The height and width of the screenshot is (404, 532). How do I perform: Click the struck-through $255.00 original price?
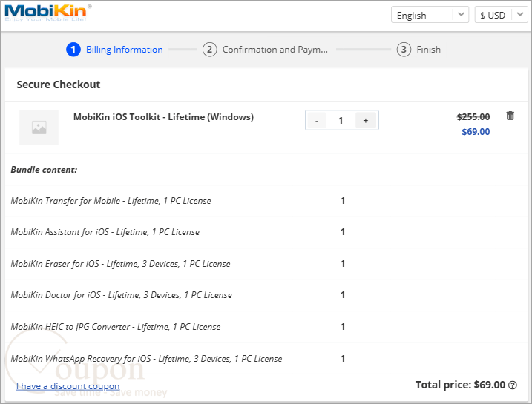coord(473,117)
